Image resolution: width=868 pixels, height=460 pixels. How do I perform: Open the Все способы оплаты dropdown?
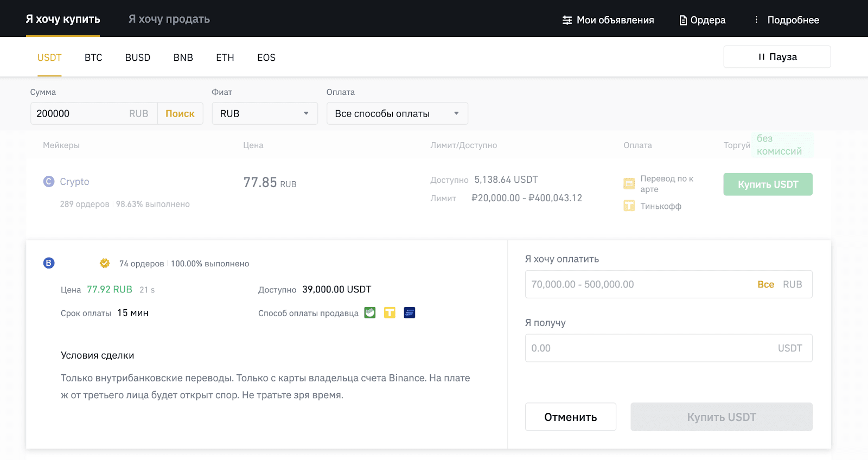coord(397,113)
